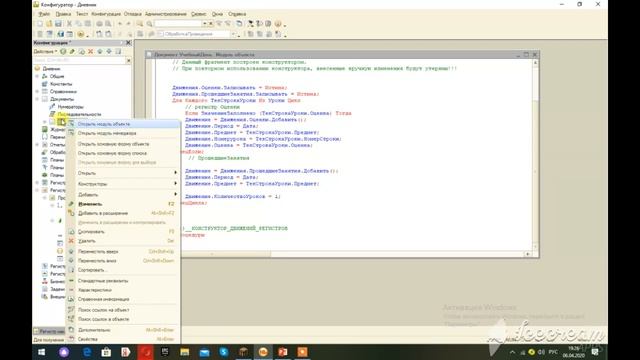This screenshot has width=640, height=360.
Task: Click the move up arrow in configuration panel
Action: [x=100, y=51]
